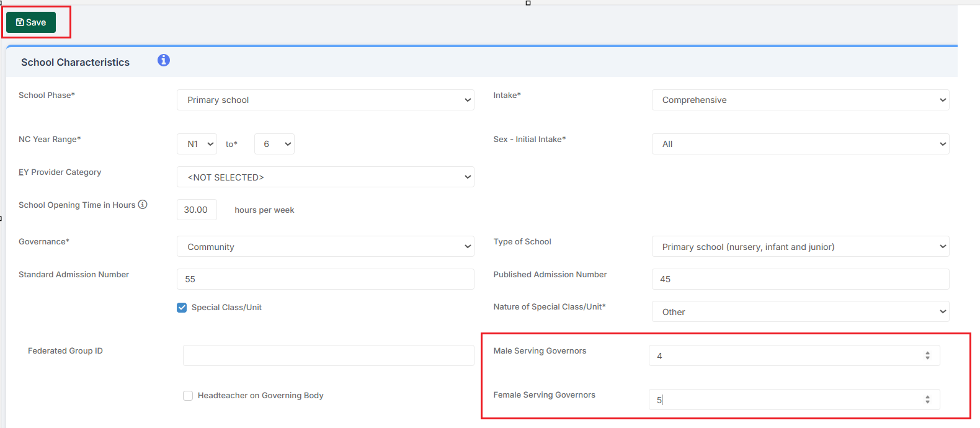Click Published Admission Number field

800,279
